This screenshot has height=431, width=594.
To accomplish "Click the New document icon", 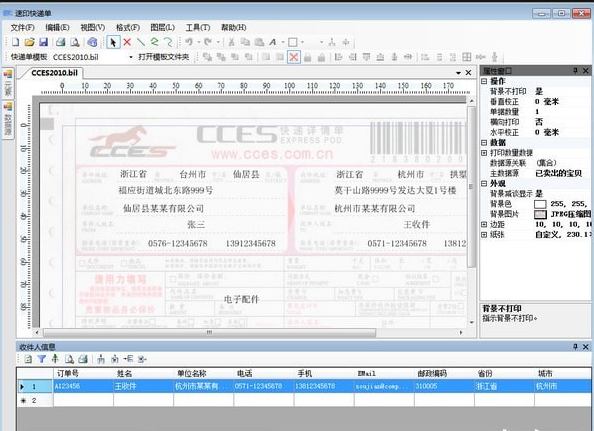I will [16, 42].
